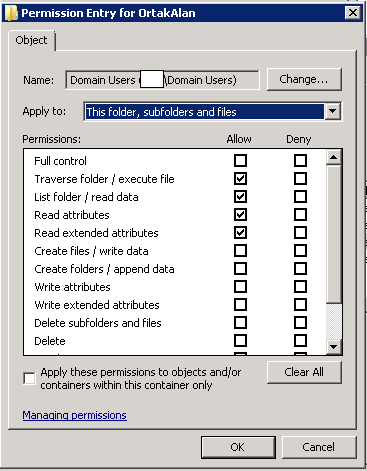Click the 'Delete subfolders and files' label
367x471 pixels.
(x=98, y=323)
